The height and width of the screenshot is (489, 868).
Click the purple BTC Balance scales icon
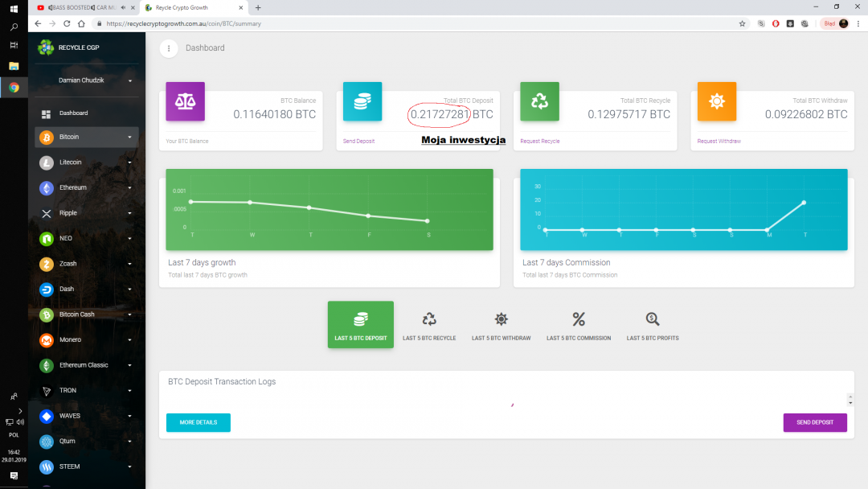[x=185, y=101]
